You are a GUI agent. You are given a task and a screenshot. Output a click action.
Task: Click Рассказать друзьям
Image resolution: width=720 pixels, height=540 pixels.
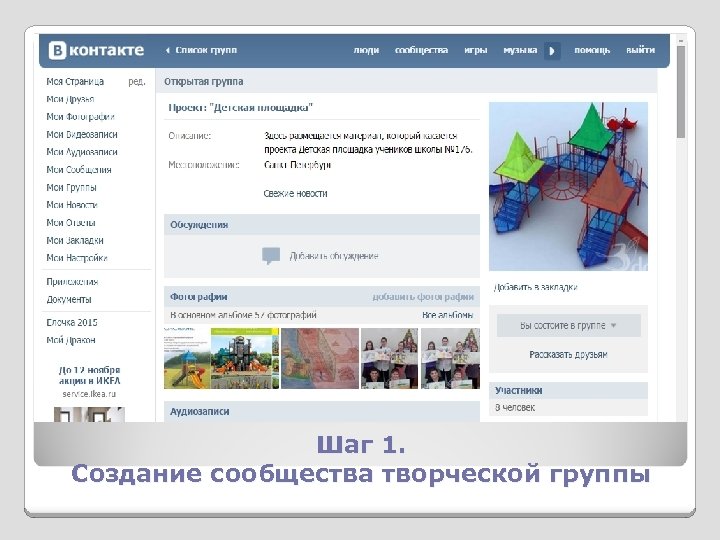[568, 354]
